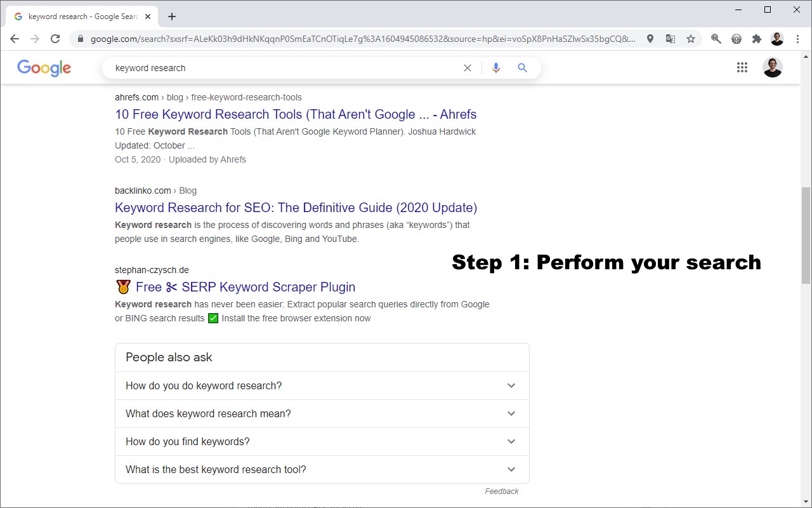
Task: Start voice search with microphone
Action: (496, 68)
